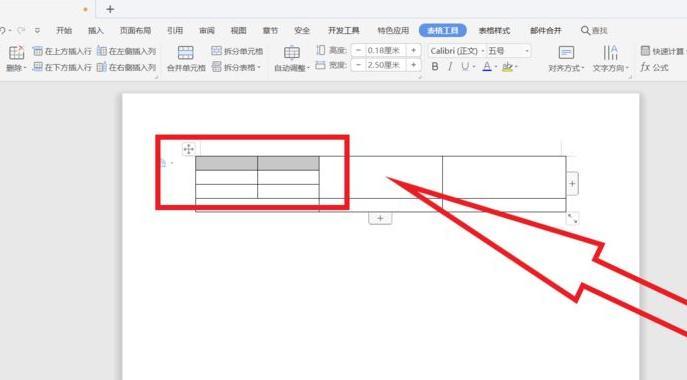Viewport: 687px width, 380px height.
Task: Switch to the 页面布局 tab
Action: [x=135, y=30]
